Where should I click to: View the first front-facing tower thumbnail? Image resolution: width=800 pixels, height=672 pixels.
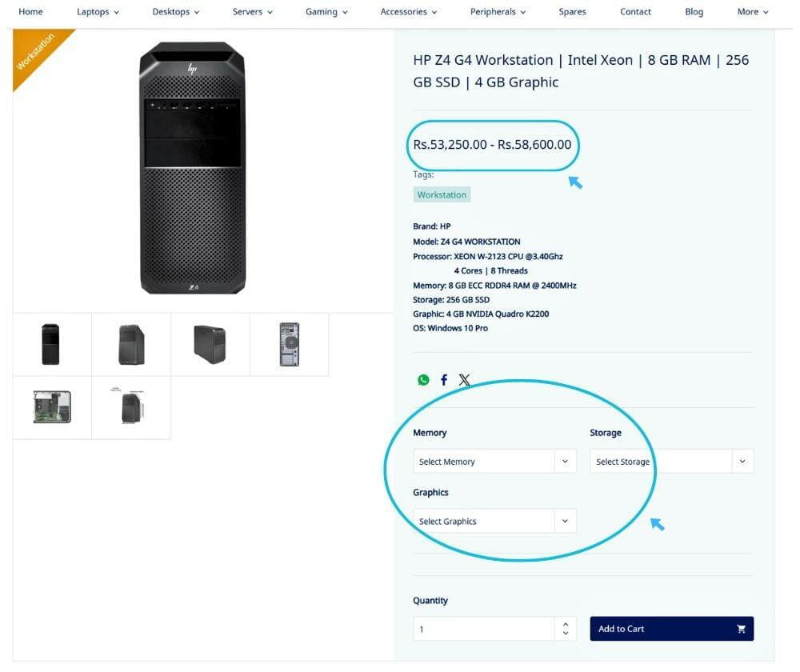[x=51, y=345]
